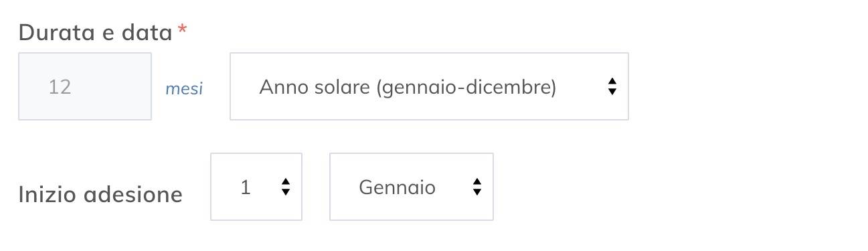Click the down arrow in the Anno solare selector
This screenshot has height=251, width=868.
tap(612, 92)
